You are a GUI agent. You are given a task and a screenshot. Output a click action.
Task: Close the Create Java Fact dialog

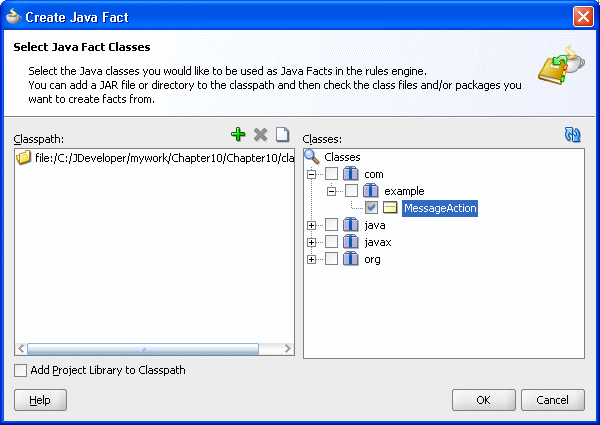583,17
